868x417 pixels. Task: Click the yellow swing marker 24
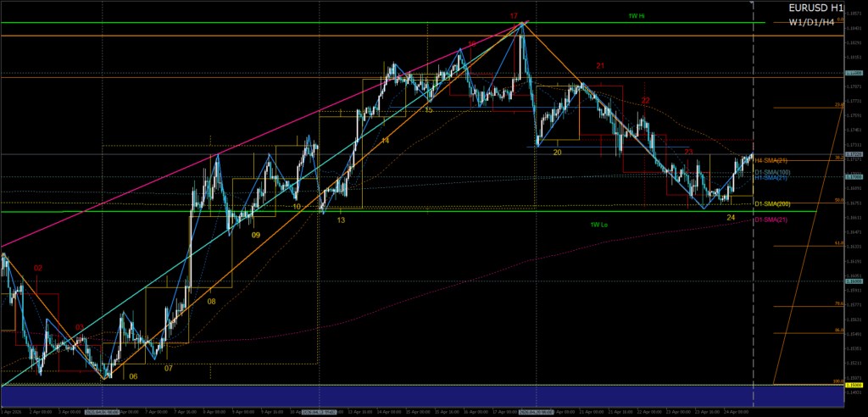(731, 218)
